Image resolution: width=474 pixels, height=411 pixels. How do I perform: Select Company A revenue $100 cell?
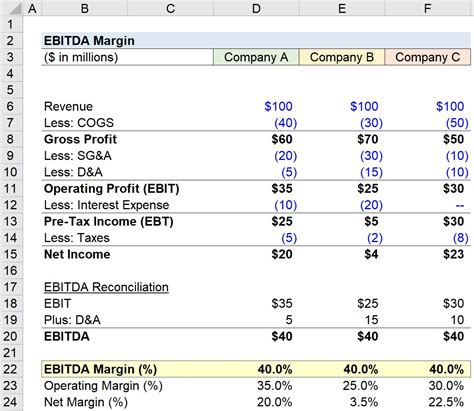256,106
